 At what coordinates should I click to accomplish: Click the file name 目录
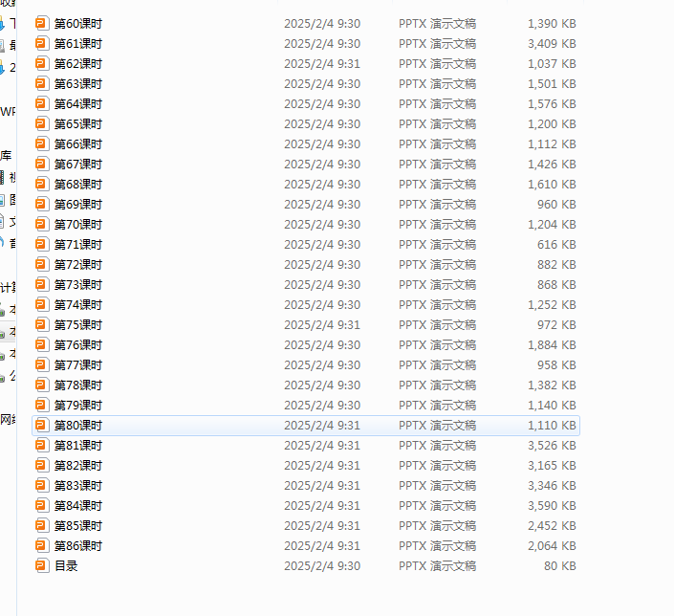pos(66,565)
